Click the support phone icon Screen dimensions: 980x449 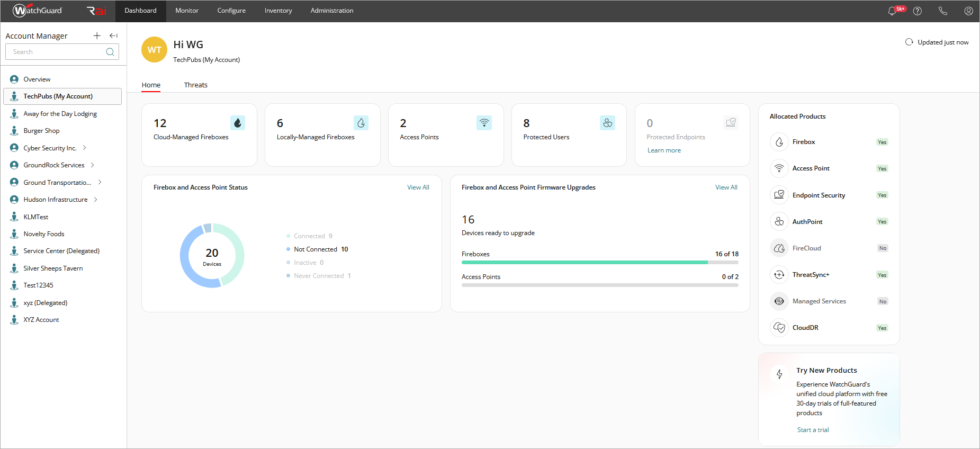click(x=943, y=11)
